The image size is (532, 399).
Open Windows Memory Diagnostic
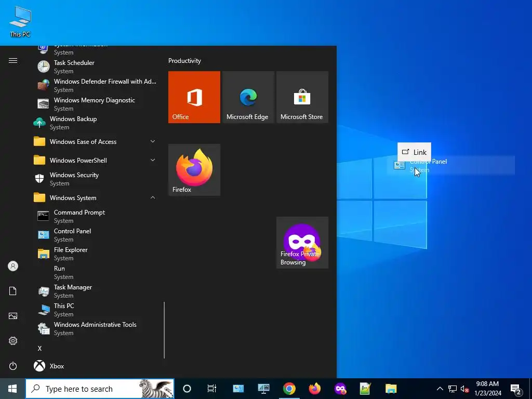[96, 104]
